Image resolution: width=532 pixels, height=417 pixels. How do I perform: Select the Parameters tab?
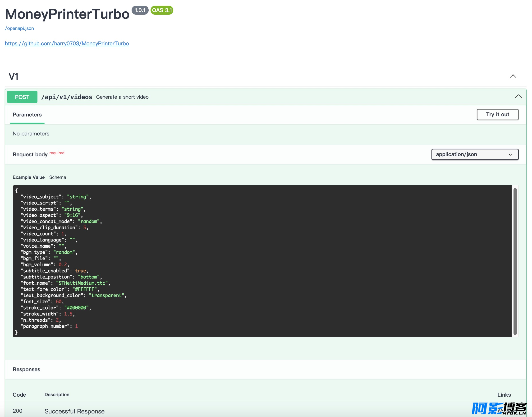[27, 115]
